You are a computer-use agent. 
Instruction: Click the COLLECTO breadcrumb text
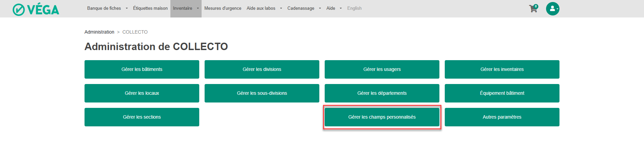point(135,32)
